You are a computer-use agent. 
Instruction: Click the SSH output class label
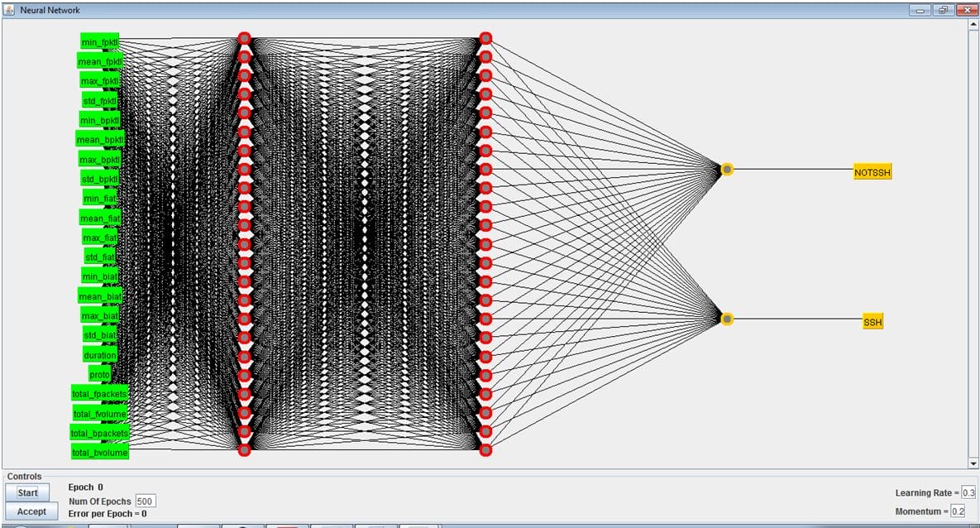(872, 322)
